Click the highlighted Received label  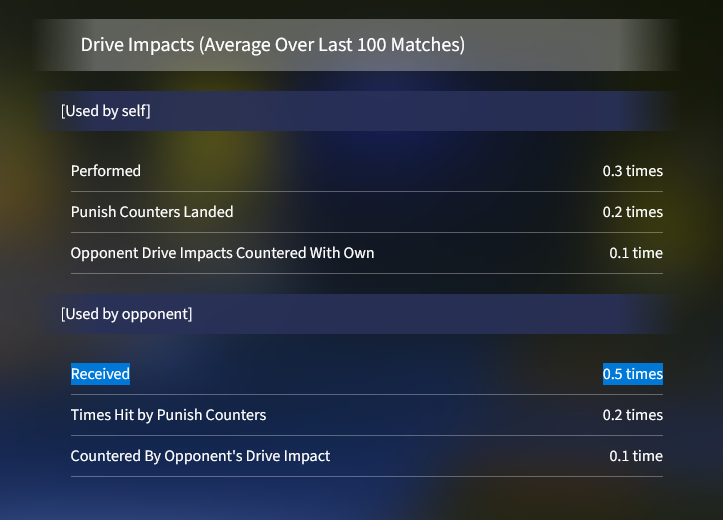[100, 374]
